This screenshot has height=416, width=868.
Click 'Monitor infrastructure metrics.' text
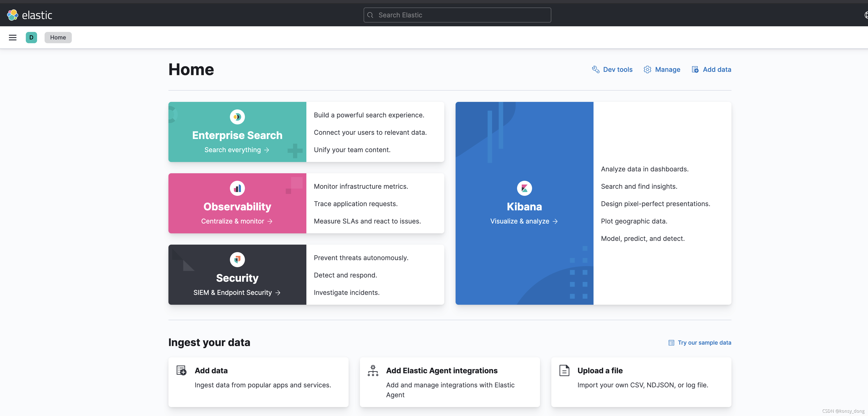tap(361, 186)
